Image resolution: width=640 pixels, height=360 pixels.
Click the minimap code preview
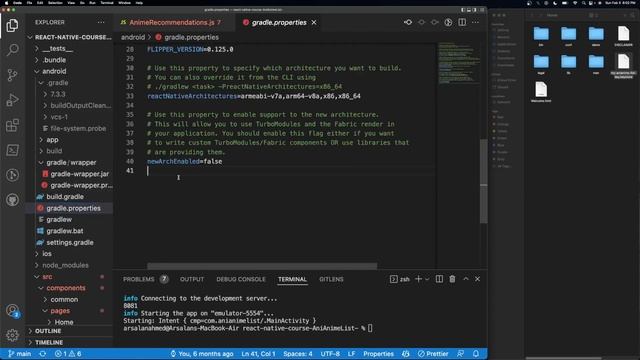459,62
